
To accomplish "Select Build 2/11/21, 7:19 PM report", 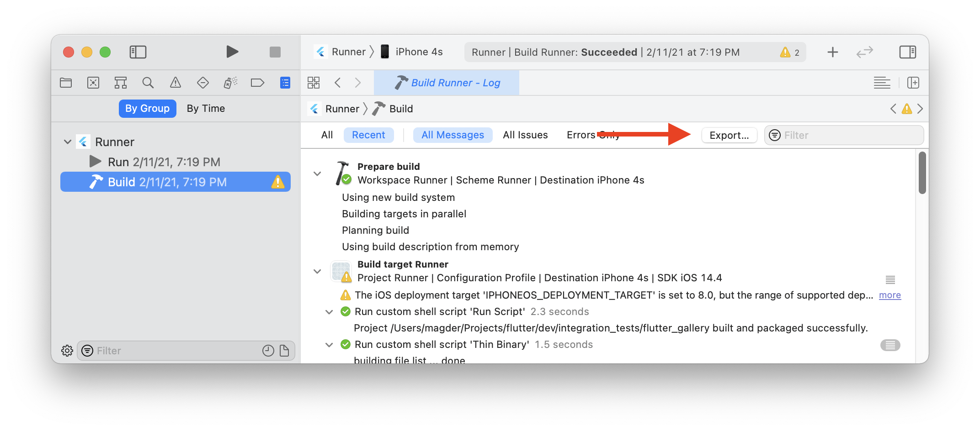I will coord(176,182).
